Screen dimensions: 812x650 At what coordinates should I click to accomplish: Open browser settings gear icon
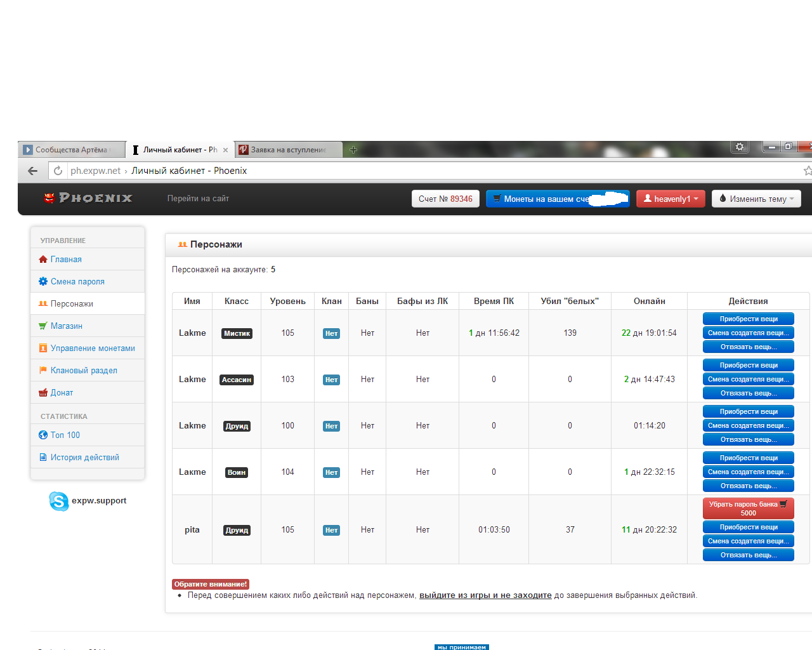[740, 147]
